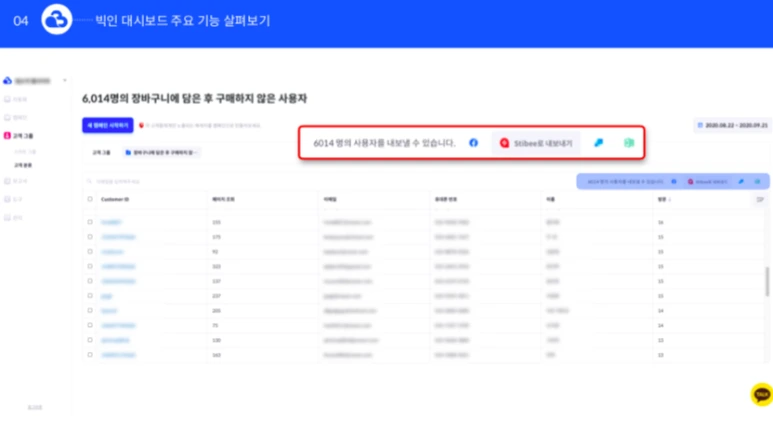Image resolution: width=773 pixels, height=431 pixels.
Task: Click Stibee로 내보내기 in the enlarged callout
Action: coord(536,143)
